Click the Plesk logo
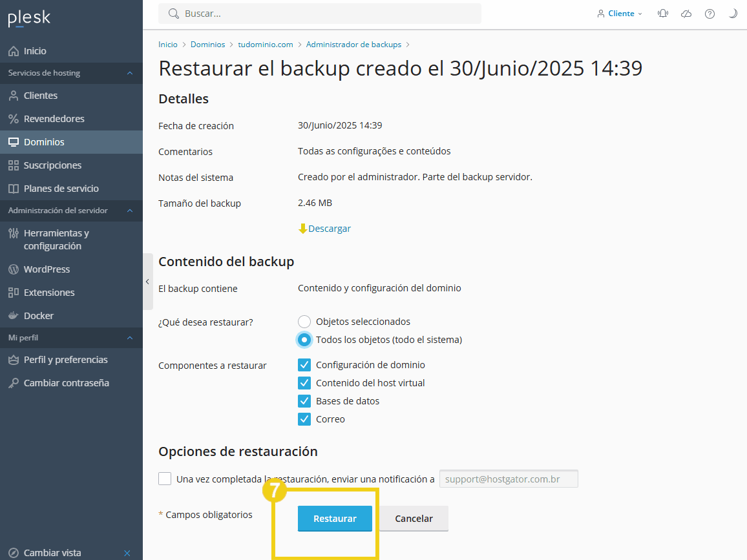The height and width of the screenshot is (560, 747). (x=29, y=18)
